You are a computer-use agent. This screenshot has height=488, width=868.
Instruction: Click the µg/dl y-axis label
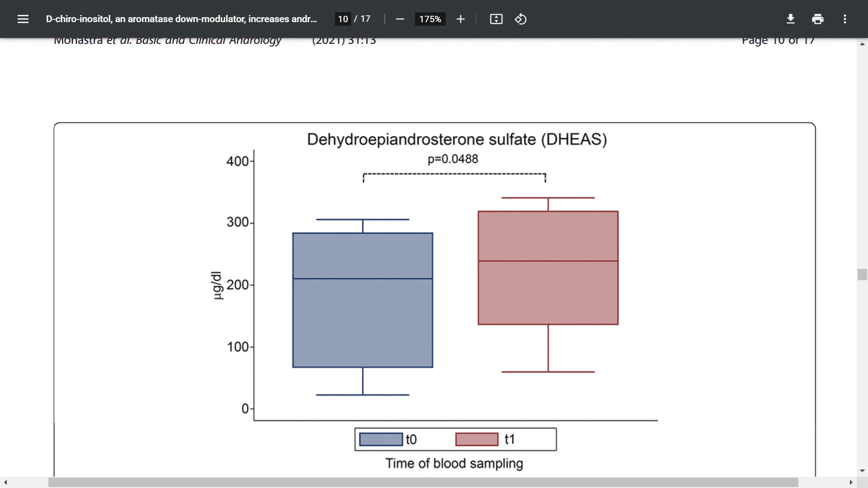[x=217, y=286]
